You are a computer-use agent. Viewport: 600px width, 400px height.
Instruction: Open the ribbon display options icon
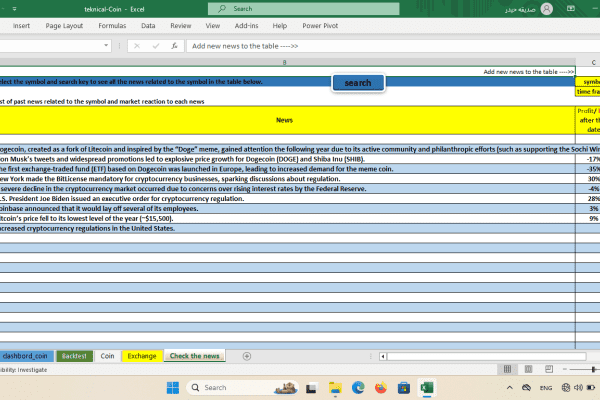571,8
